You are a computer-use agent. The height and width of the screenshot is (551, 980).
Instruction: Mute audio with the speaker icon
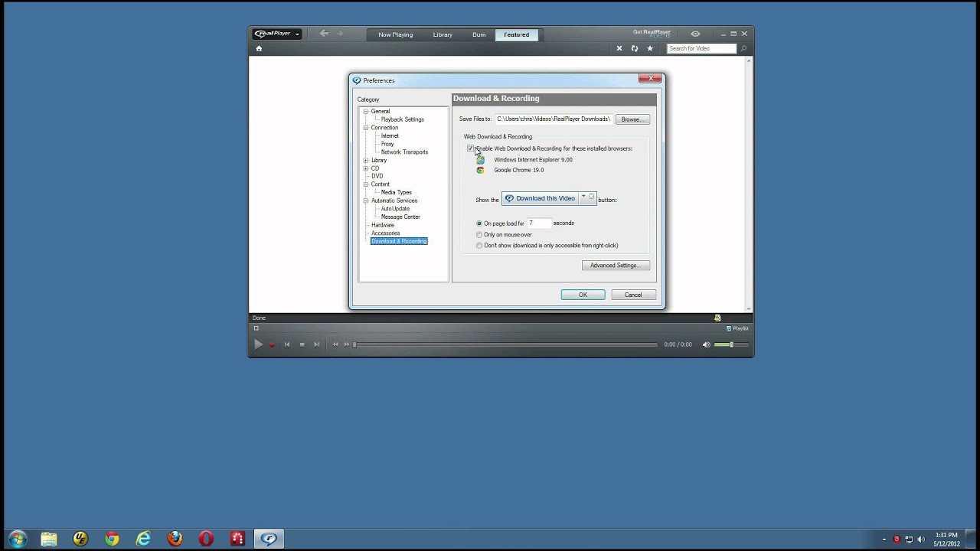point(706,344)
